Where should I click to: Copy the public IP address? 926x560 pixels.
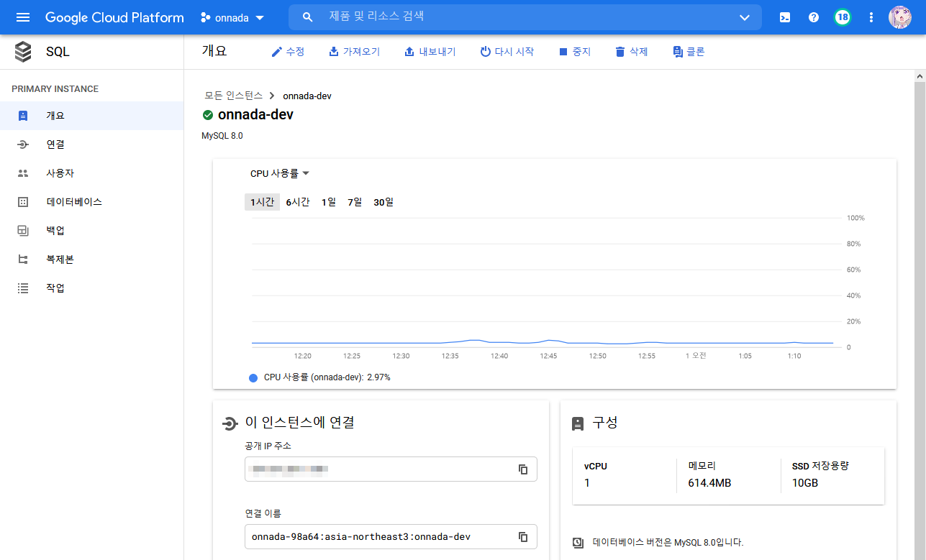click(523, 469)
